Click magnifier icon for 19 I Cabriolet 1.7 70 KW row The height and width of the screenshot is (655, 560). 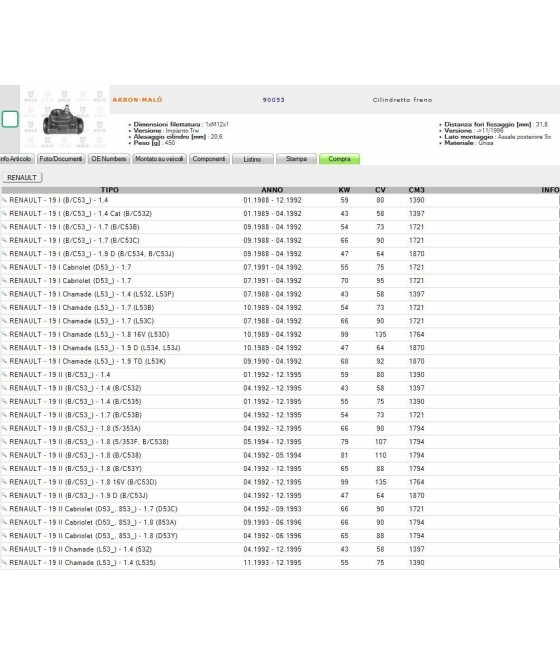click(x=4, y=280)
